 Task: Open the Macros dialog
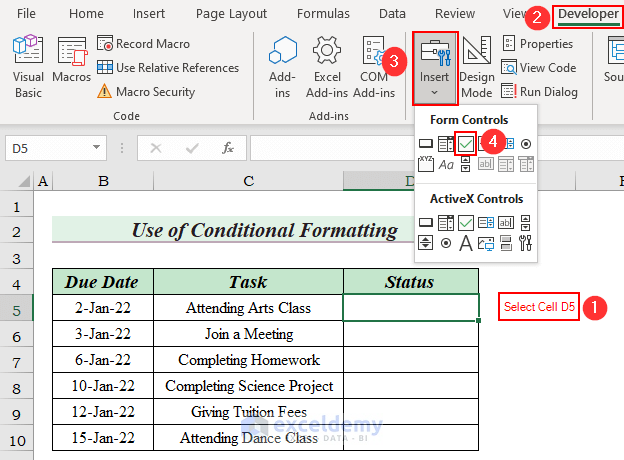coord(72,60)
